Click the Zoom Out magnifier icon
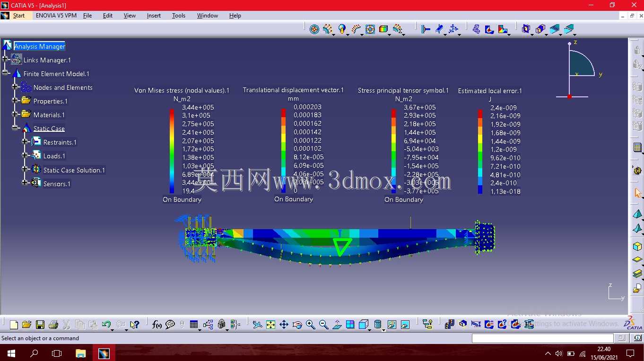The height and width of the screenshot is (361, 644). pos(323,325)
